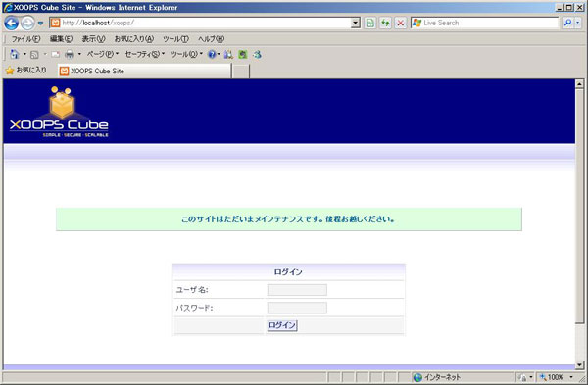This screenshot has width=588, height=385.
Task: Open the お気に入り favorites star button
Action: tap(25, 71)
